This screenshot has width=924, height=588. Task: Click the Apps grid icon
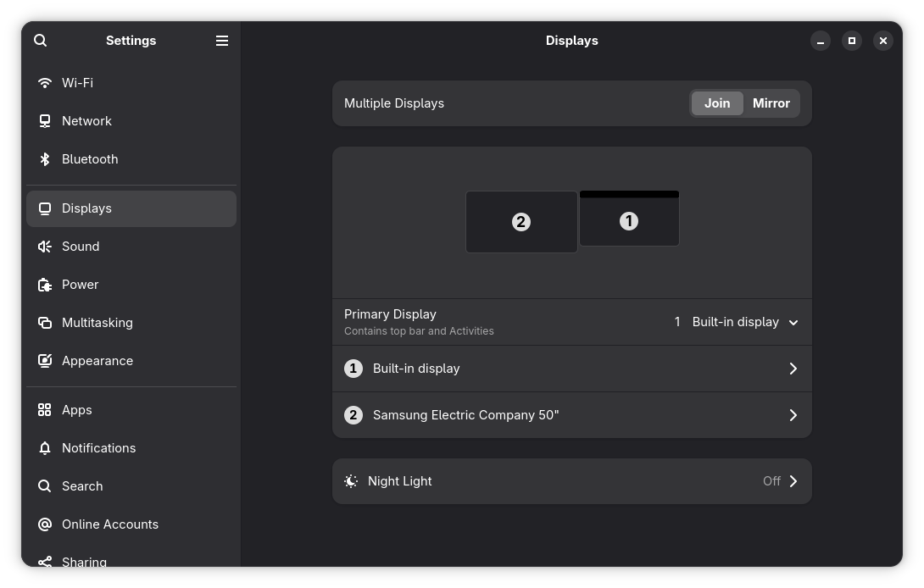pyautogui.click(x=45, y=409)
